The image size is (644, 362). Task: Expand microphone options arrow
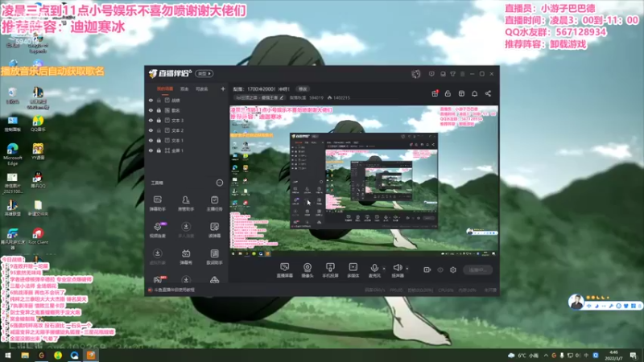click(384, 269)
